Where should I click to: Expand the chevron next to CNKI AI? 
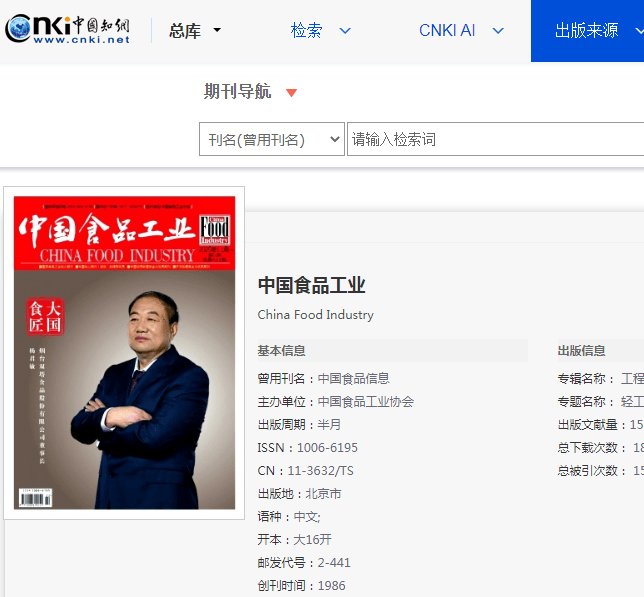[498, 31]
